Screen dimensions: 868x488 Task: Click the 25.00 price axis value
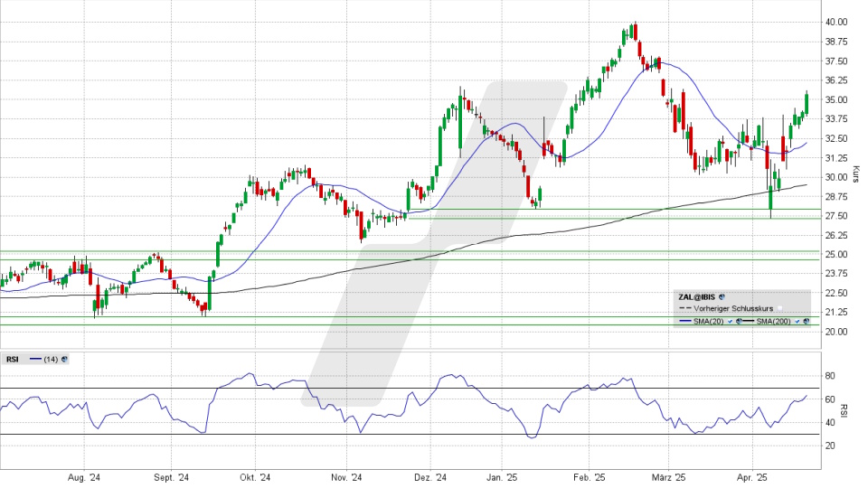pyautogui.click(x=835, y=255)
